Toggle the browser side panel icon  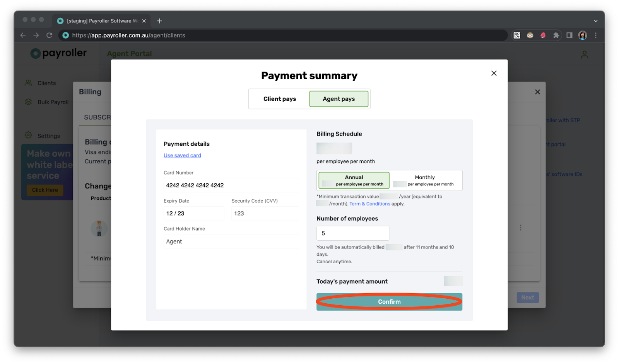[x=569, y=35]
